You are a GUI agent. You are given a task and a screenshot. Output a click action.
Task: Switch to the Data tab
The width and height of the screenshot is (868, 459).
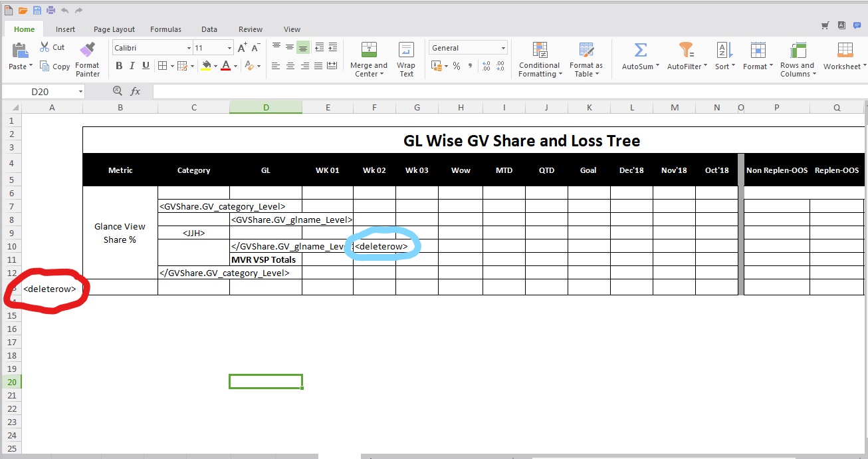point(209,29)
